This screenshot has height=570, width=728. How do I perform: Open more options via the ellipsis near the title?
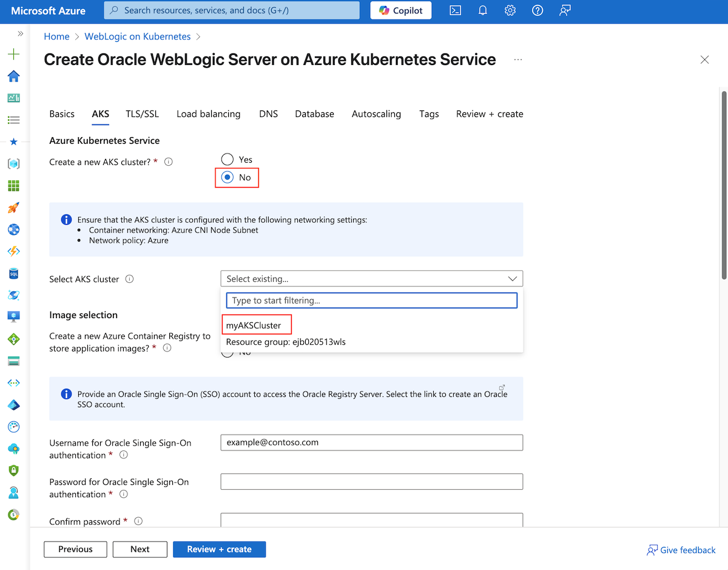517,59
